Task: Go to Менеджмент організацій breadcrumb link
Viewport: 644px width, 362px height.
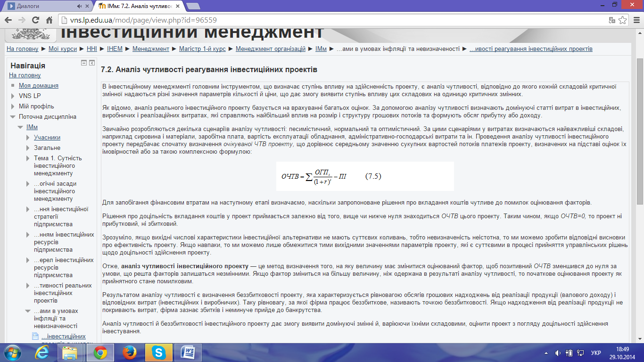Action: (x=271, y=49)
